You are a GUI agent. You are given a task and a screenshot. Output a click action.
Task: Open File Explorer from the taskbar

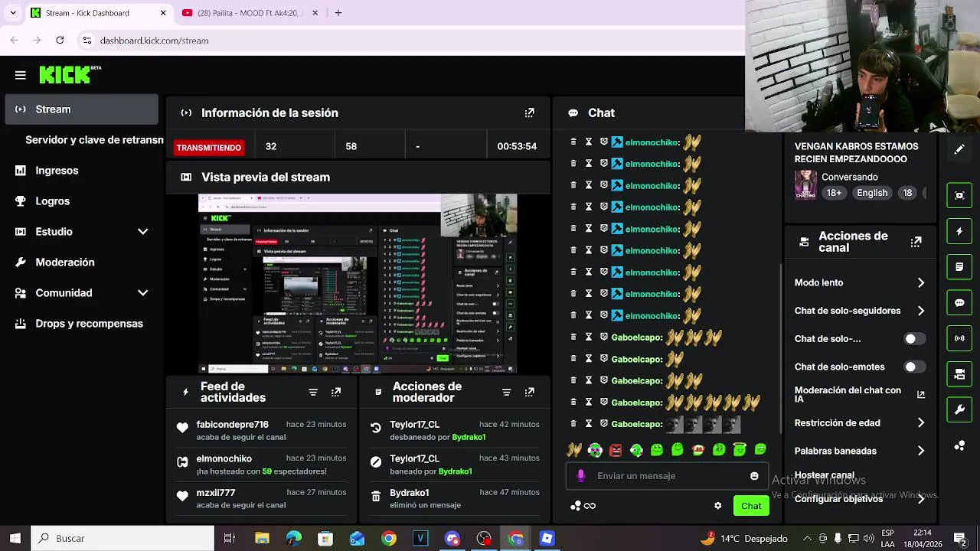[262, 539]
